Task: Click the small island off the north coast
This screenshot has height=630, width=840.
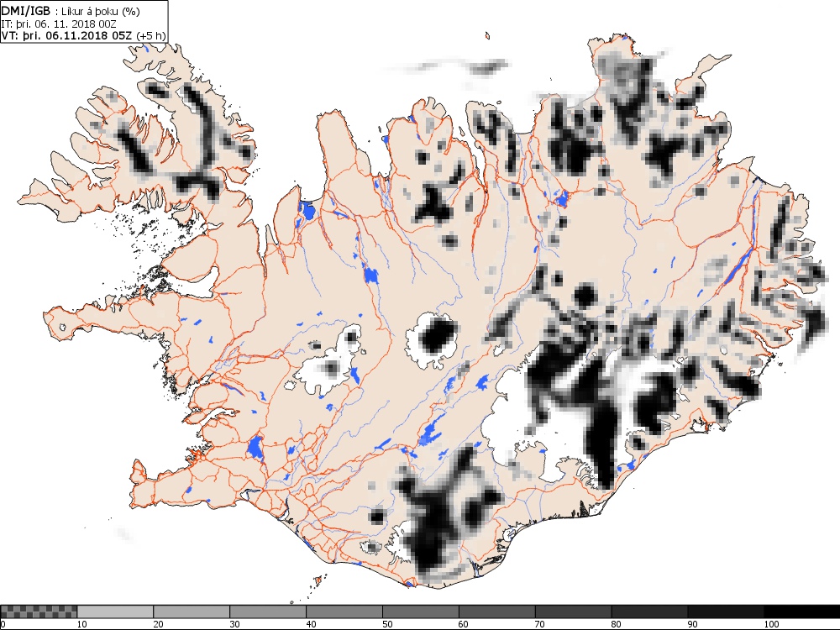Action: coord(487,36)
